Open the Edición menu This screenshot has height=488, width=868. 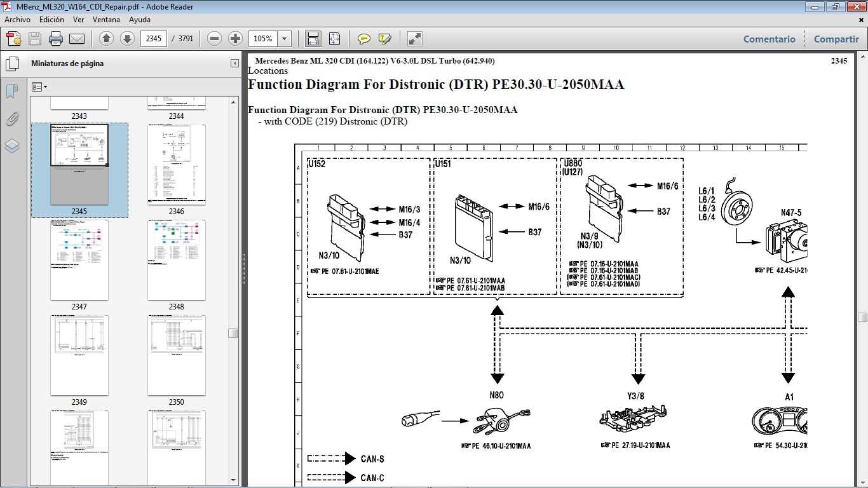click(51, 20)
